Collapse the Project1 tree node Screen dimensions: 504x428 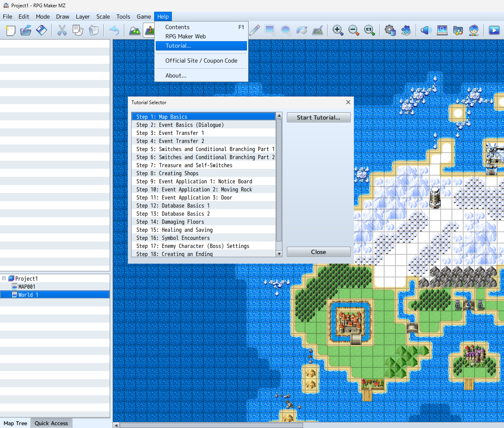(x=4, y=278)
